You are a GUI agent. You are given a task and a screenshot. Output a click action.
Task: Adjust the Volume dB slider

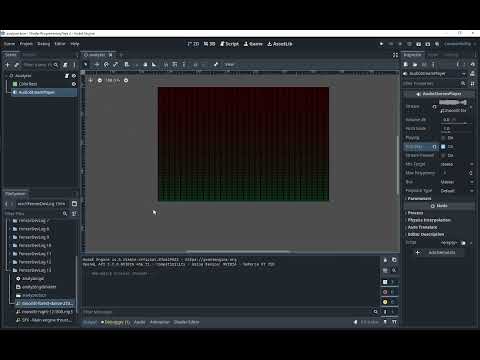coord(457,124)
